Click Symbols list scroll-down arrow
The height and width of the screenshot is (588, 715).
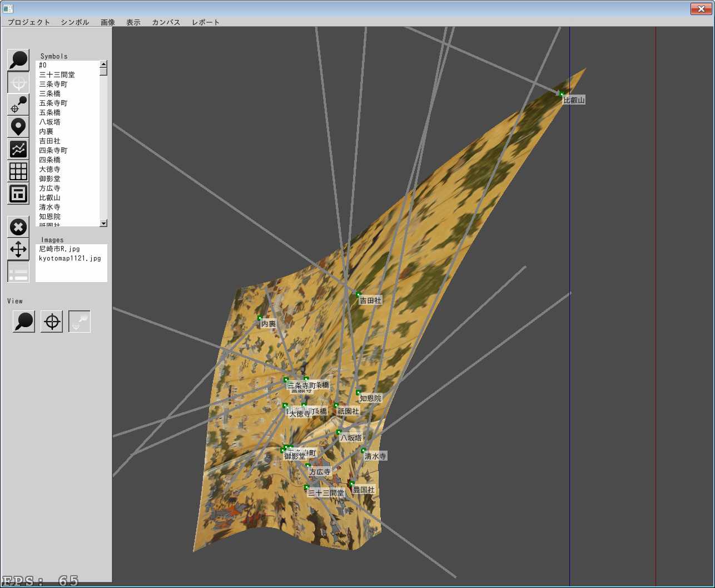103,223
